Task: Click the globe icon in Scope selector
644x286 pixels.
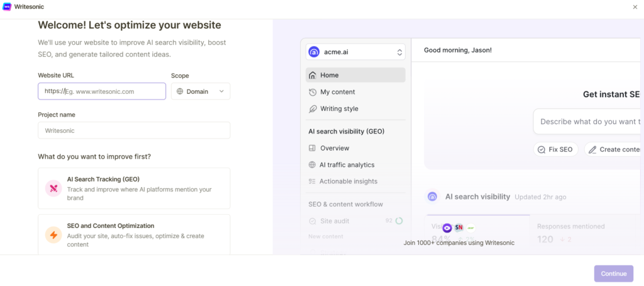Action: coord(180,91)
